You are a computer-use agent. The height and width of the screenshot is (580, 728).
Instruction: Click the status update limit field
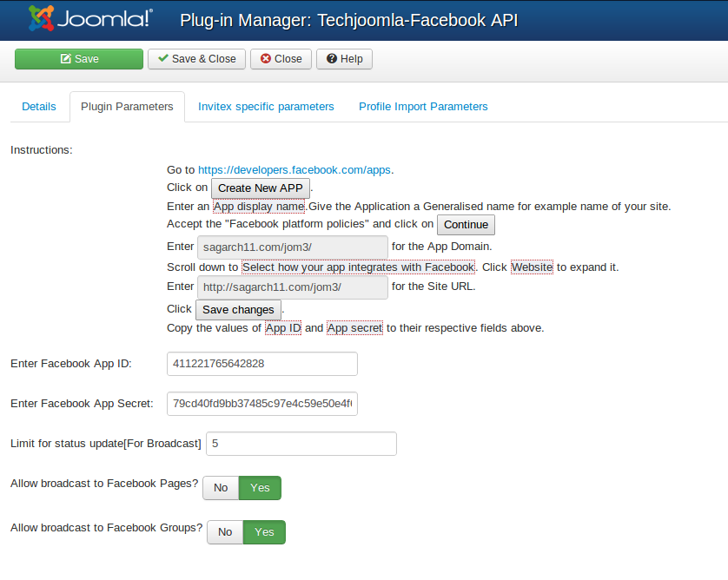[301, 444]
